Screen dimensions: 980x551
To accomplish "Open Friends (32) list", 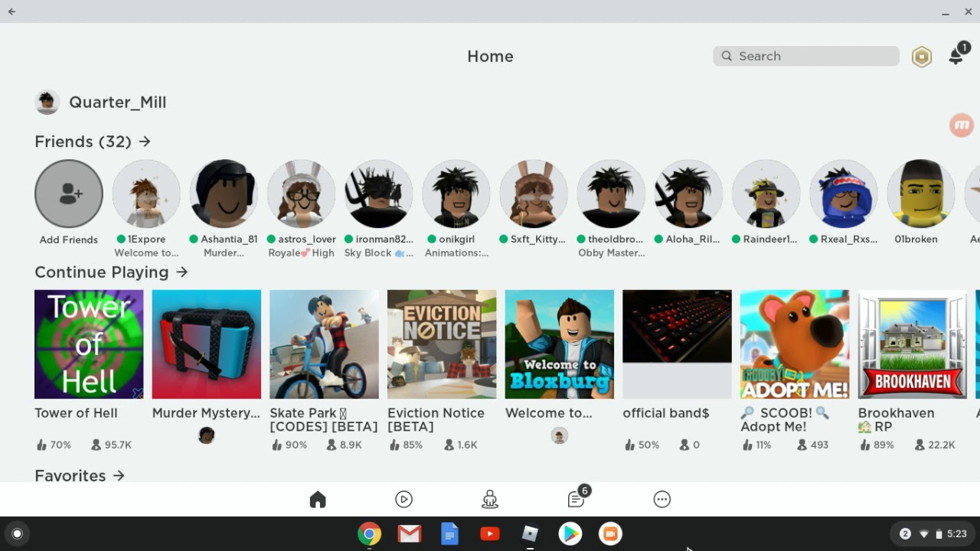I will tap(93, 142).
